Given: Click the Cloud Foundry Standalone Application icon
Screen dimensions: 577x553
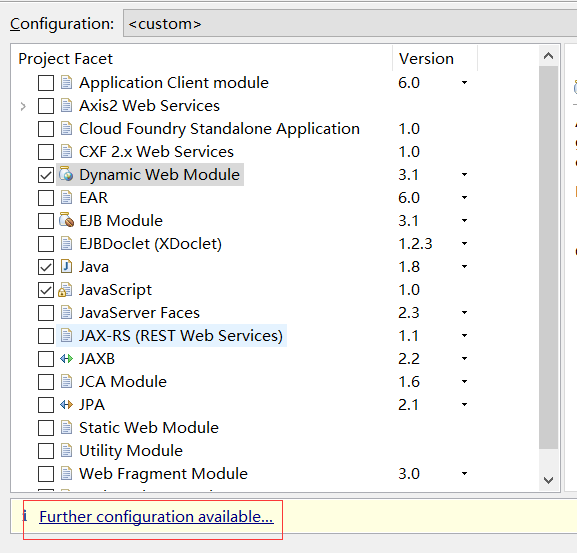Looking at the screenshot, I should click(x=66, y=128).
